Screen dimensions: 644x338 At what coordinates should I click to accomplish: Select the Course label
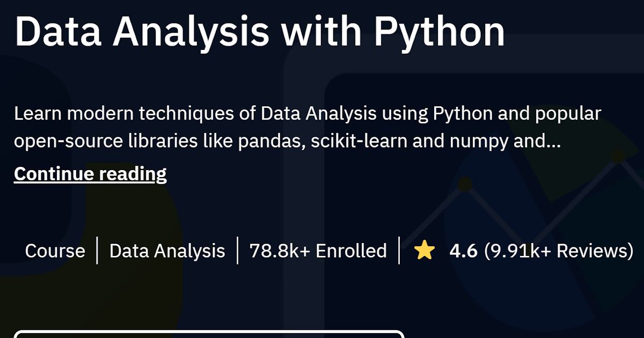[x=55, y=251]
